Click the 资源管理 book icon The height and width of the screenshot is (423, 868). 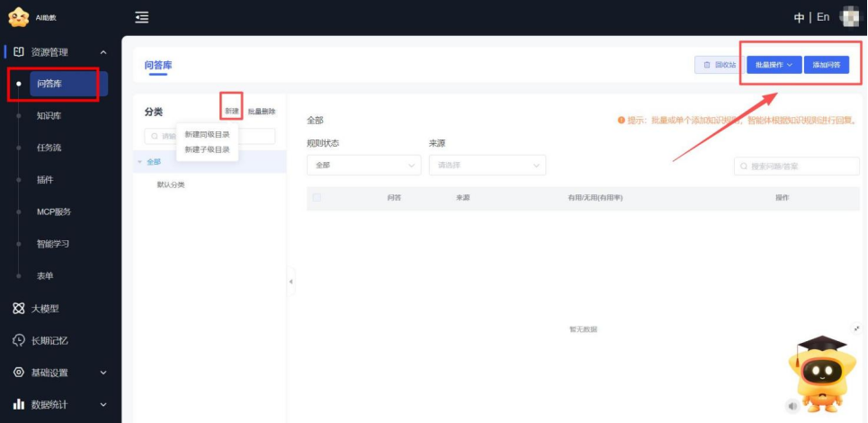(19, 52)
